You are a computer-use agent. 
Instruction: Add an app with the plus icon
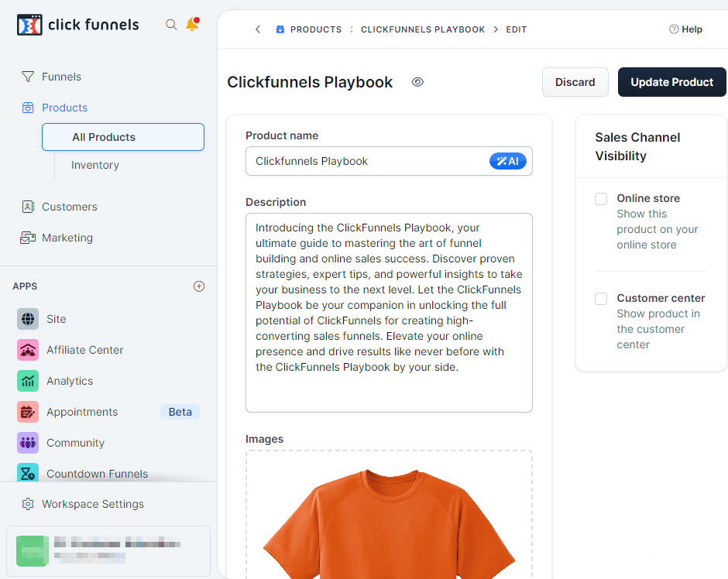pyautogui.click(x=199, y=286)
